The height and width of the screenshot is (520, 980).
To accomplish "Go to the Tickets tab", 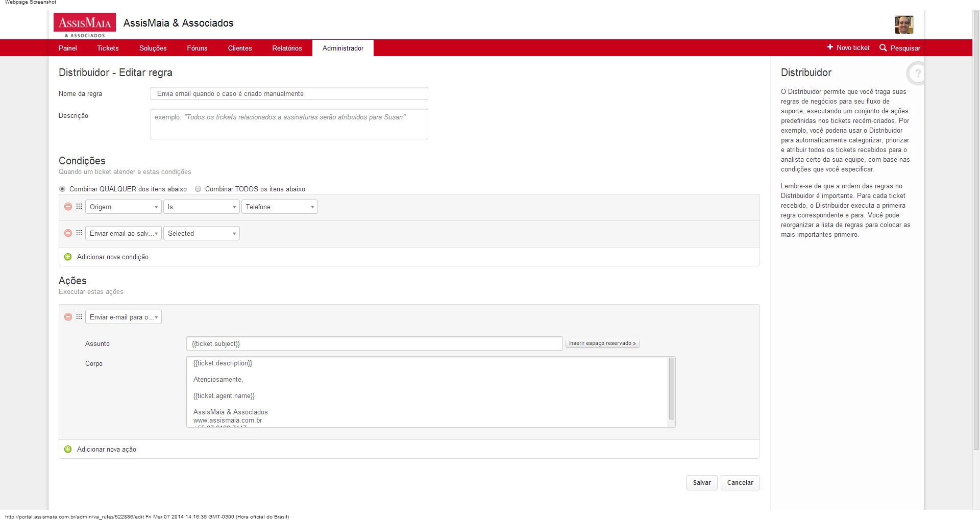I will tap(108, 48).
